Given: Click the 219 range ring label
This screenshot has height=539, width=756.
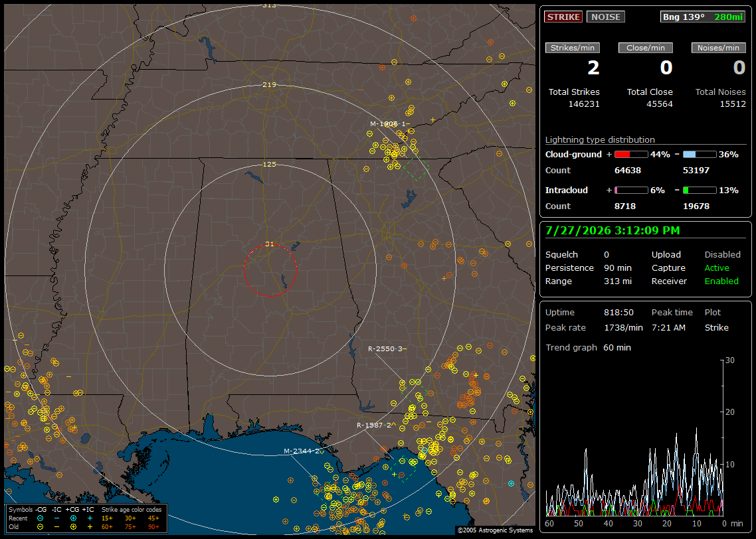Looking at the screenshot, I should [270, 84].
